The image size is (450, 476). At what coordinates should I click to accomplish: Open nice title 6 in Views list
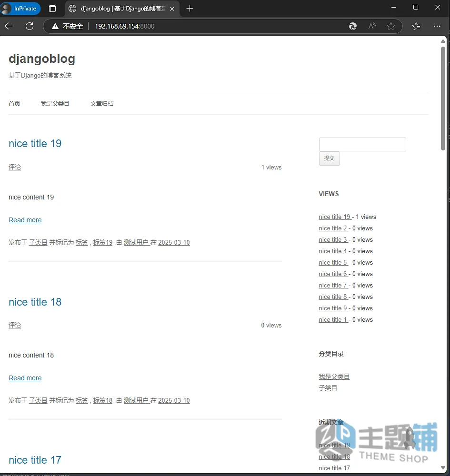(333, 274)
